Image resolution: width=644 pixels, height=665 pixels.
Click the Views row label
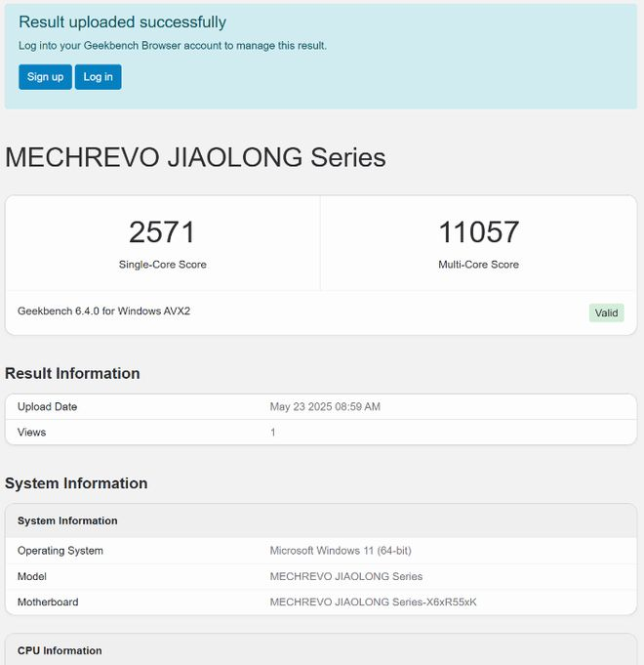pos(31,432)
